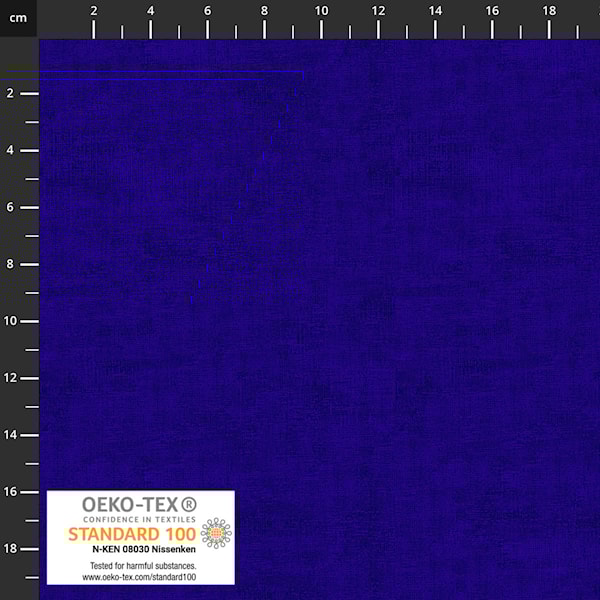Image resolution: width=600 pixels, height=600 pixels.
Task: Open the www.oeko-tex.com/standard100 link
Action: coord(140,577)
